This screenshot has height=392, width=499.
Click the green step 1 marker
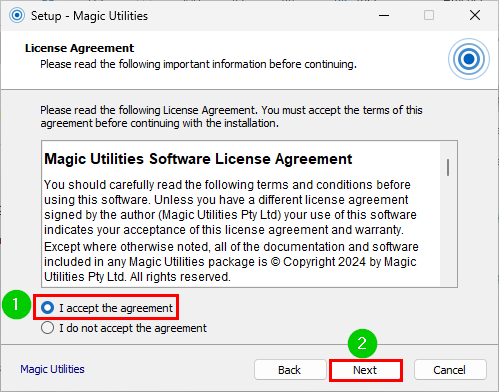pyautogui.click(x=16, y=305)
